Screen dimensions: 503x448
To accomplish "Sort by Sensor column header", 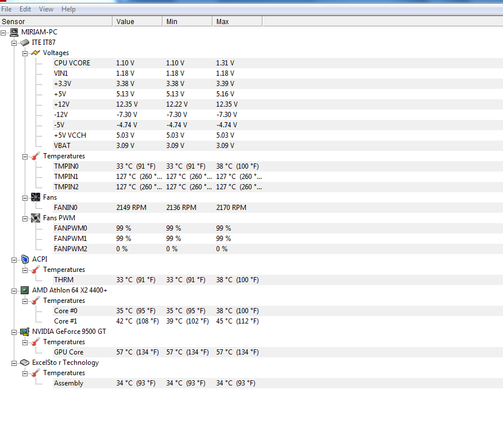I will click(56, 21).
